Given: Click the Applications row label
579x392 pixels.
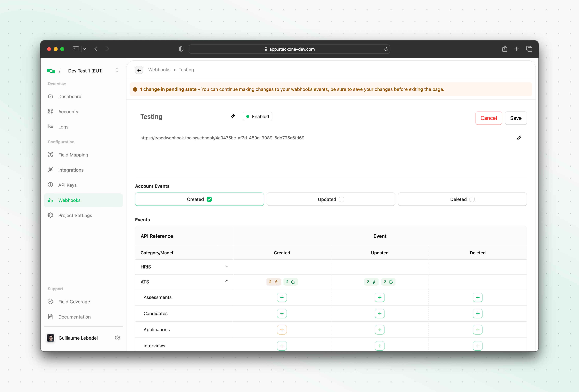Looking at the screenshot, I should point(156,330).
